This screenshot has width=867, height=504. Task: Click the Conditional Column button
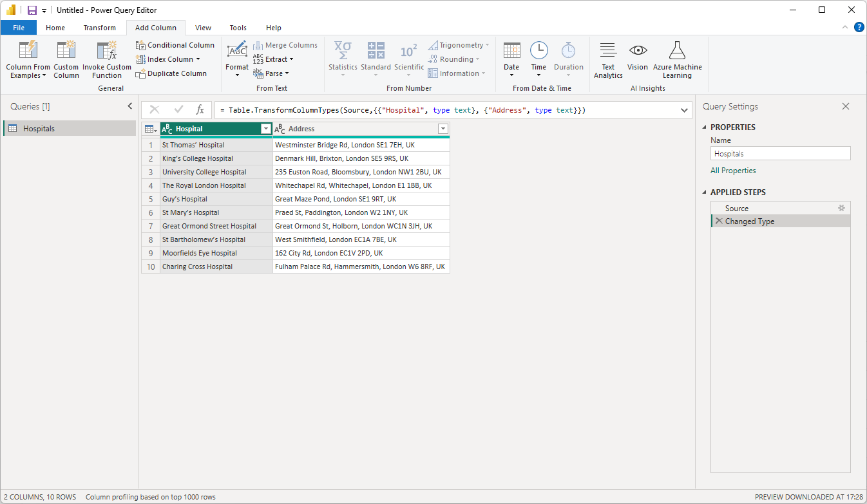coord(175,45)
